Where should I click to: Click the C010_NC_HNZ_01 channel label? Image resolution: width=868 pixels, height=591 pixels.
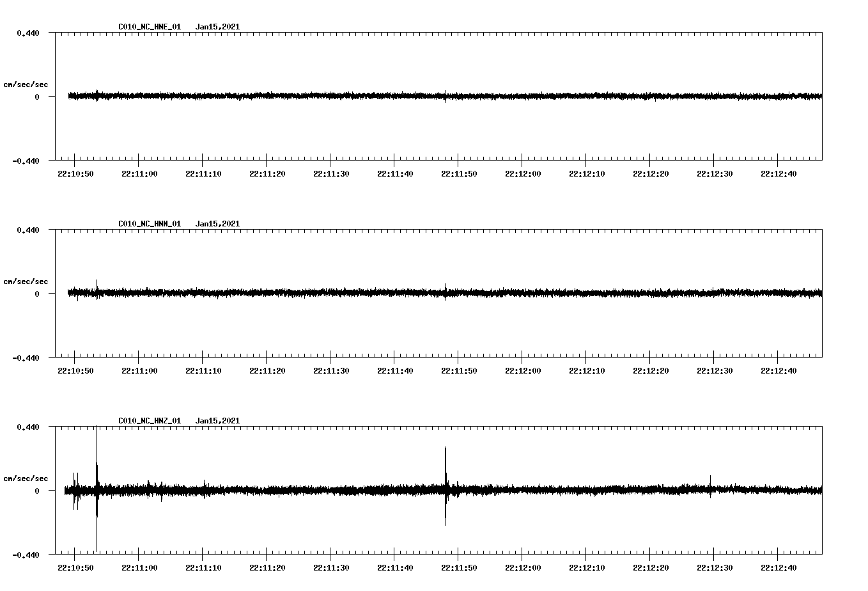pyautogui.click(x=148, y=420)
